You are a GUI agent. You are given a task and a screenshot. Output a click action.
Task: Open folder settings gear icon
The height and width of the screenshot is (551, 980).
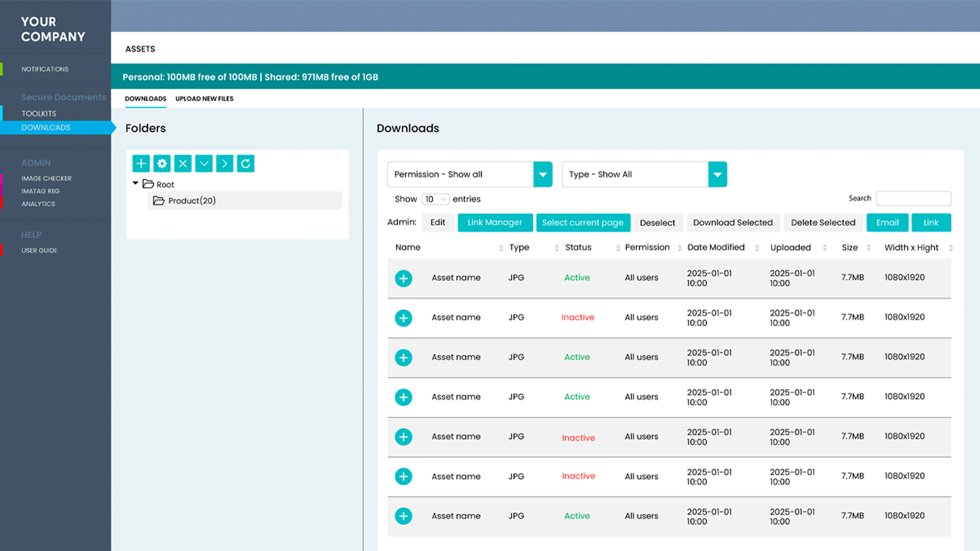[x=162, y=164]
